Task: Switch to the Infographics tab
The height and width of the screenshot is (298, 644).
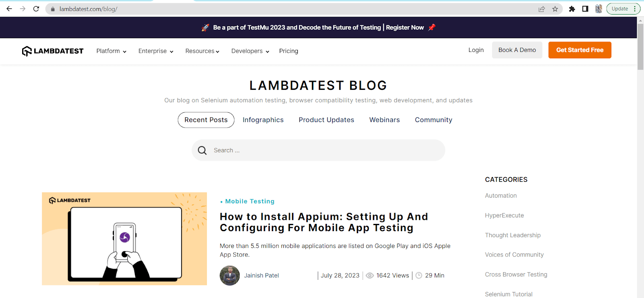Action: 263,120
